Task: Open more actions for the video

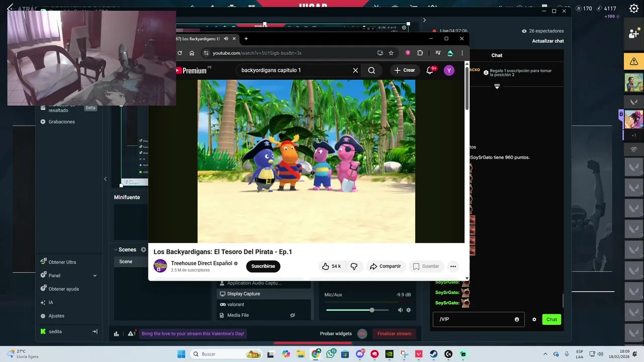Action: 453,266
